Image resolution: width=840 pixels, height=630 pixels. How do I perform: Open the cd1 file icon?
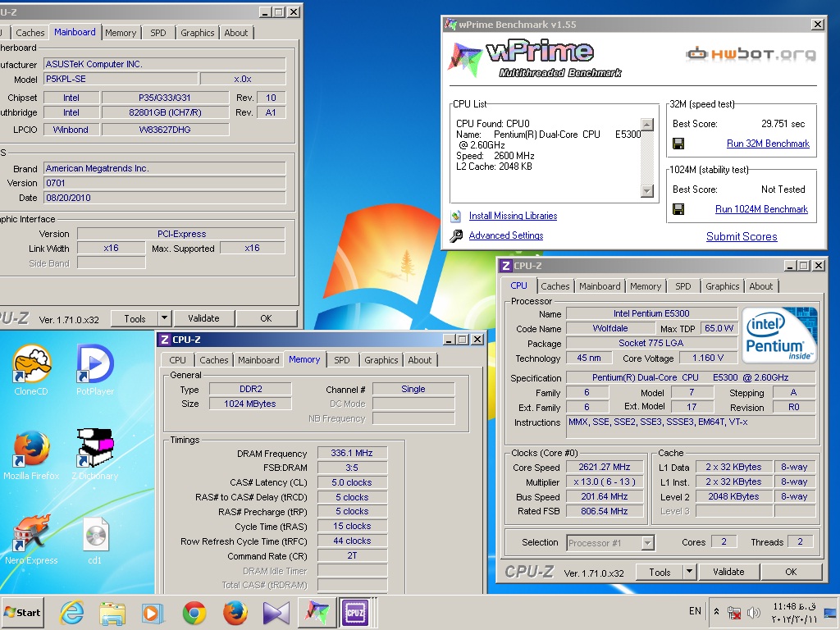pyautogui.click(x=95, y=540)
